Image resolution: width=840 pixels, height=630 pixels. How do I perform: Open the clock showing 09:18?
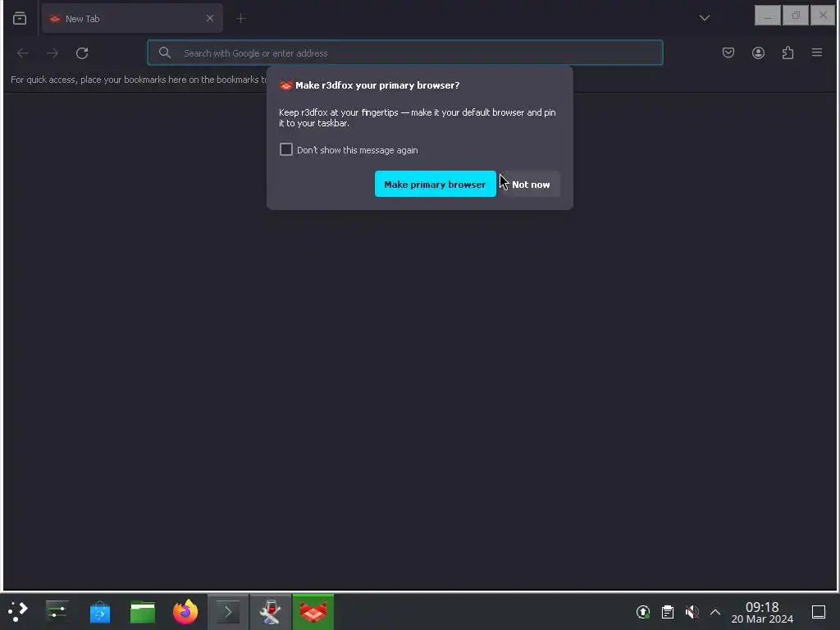point(762,612)
